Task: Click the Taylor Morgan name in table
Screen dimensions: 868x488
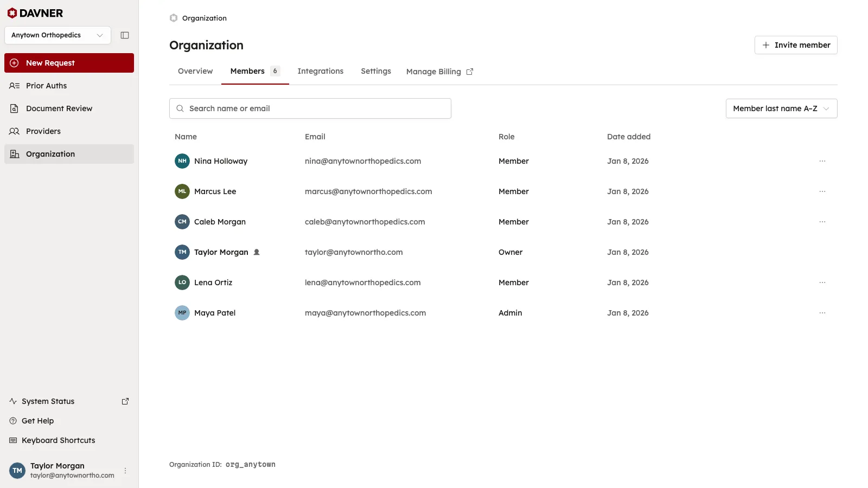Action: [x=221, y=252]
